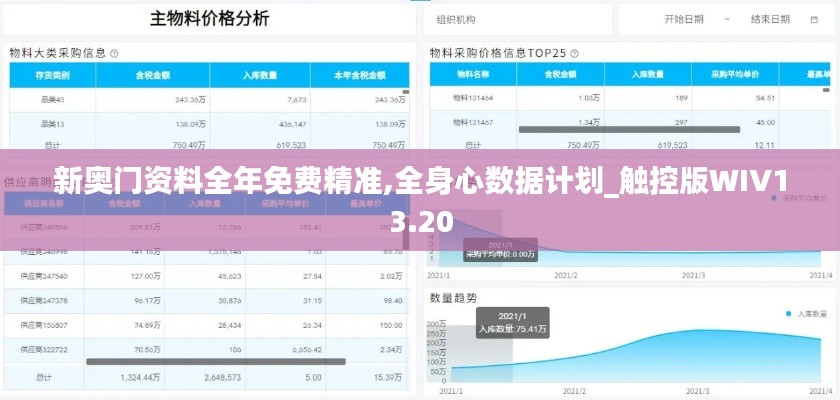The height and width of the screenshot is (400, 840).
Task: Click supplier total 1,324.44万
Action: tap(140, 378)
